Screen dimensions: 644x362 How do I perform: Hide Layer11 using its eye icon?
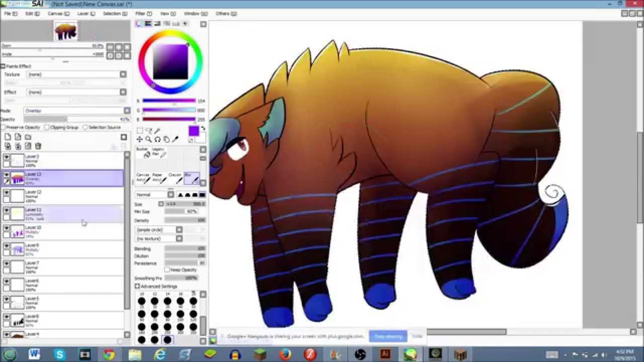[x=7, y=211]
